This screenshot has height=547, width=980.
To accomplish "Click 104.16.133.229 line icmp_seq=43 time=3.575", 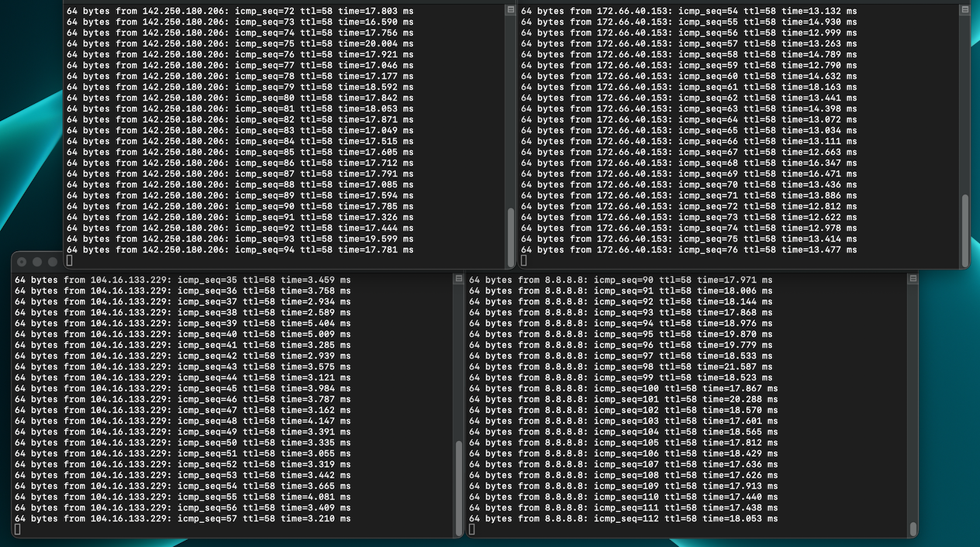I will (183, 366).
